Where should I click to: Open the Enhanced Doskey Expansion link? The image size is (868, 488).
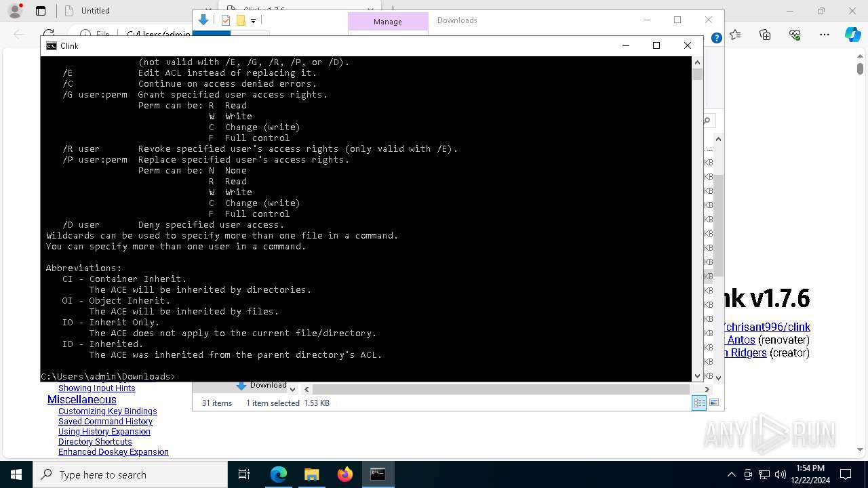113,452
